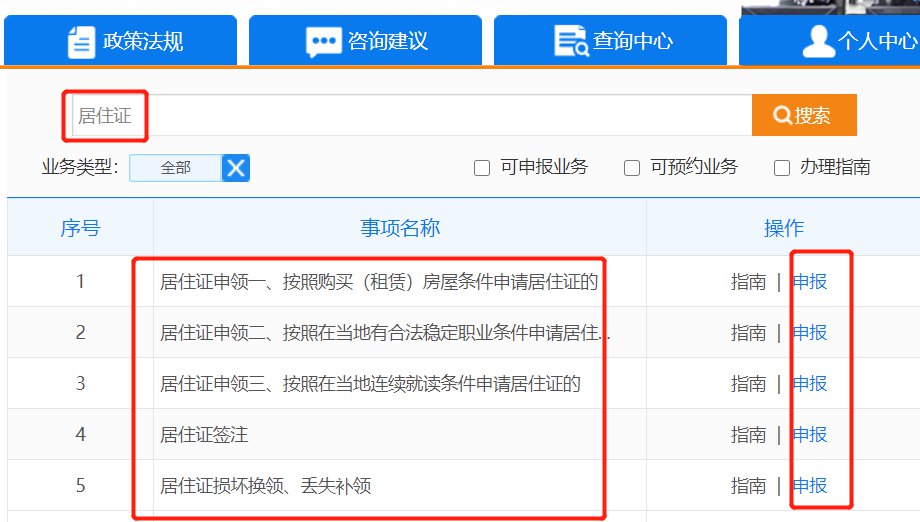This screenshot has height=522, width=920.
Task: Click the orange 搜索 button
Action: 804,115
